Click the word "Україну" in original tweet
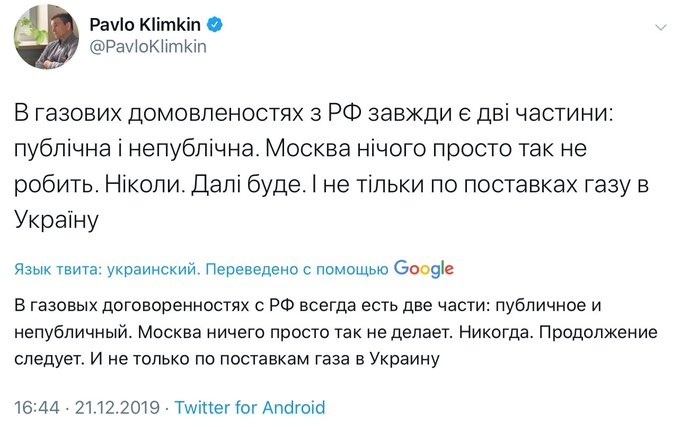Screen dimensions: 680x427 tap(56, 218)
